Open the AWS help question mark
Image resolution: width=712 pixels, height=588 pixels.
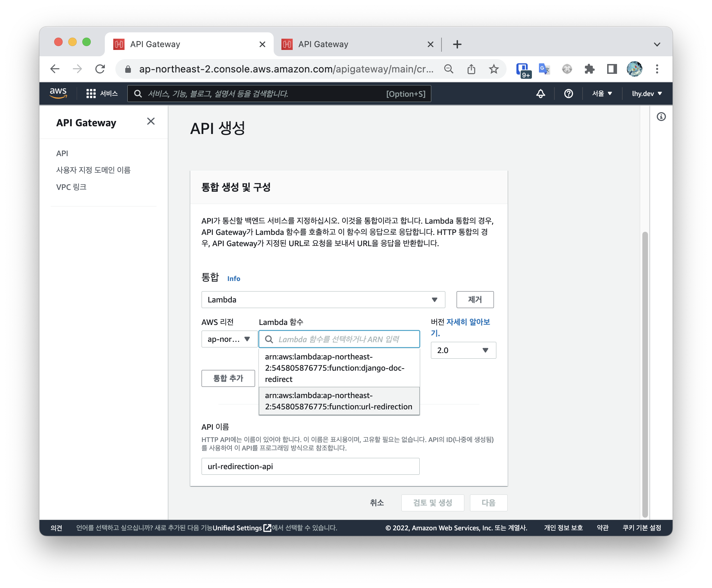point(568,94)
